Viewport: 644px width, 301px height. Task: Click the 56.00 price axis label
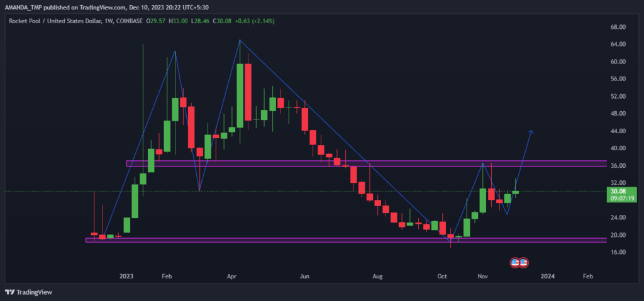click(x=618, y=79)
